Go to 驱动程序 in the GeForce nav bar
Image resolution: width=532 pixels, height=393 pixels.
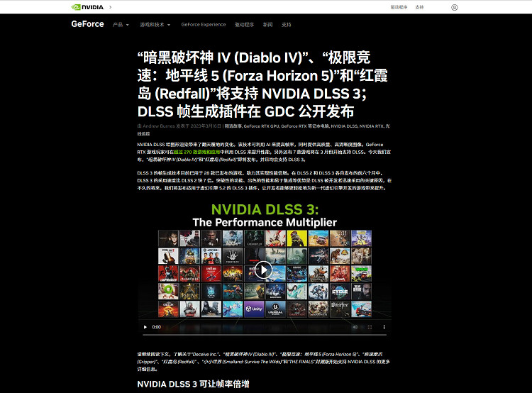[x=244, y=24]
